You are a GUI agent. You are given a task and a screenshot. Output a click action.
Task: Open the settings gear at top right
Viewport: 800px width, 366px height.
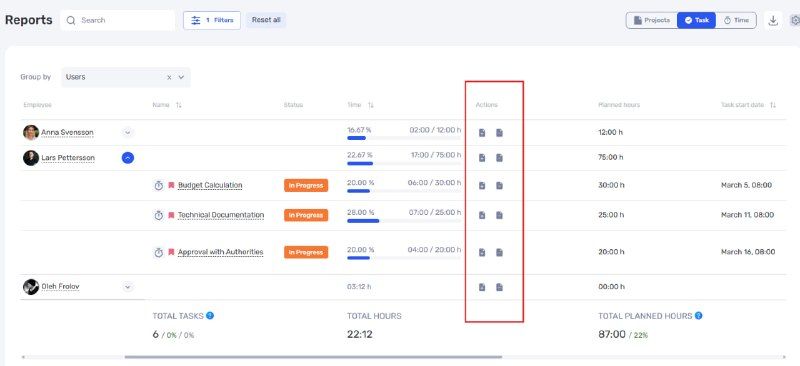(795, 20)
